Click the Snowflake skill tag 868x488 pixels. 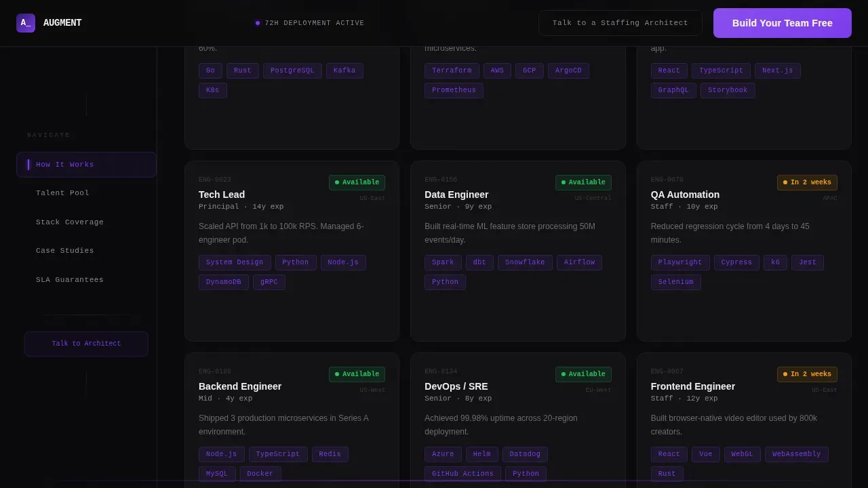[x=525, y=263]
